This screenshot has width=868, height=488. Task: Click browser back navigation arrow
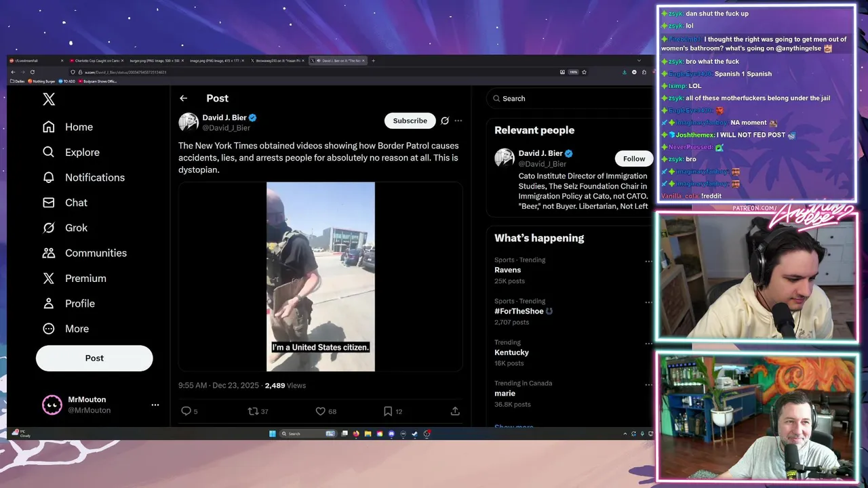pyautogui.click(x=13, y=72)
